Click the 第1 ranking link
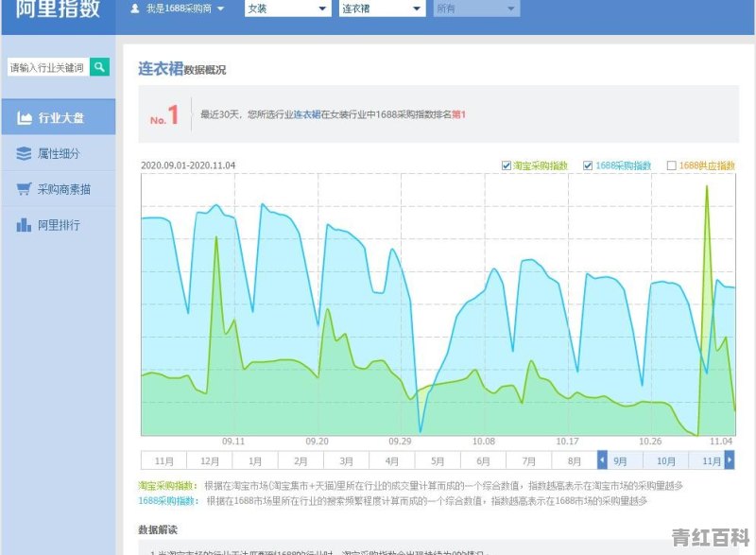The width and height of the screenshot is (756, 555). click(458, 114)
